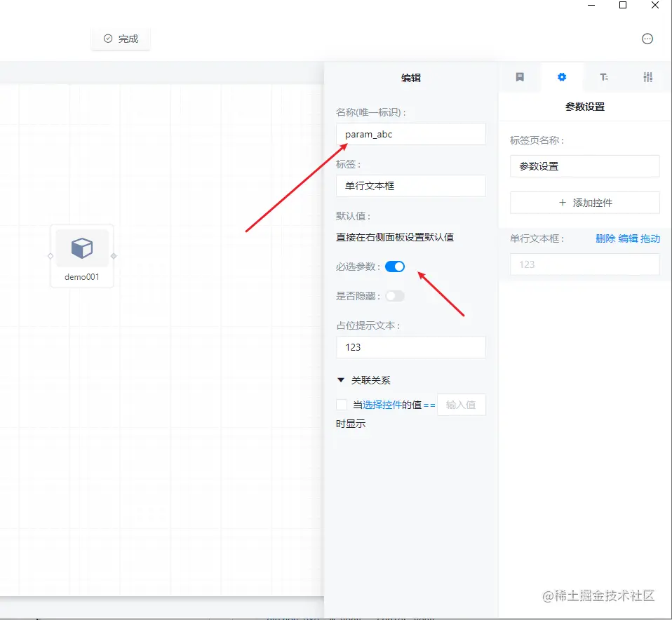Focus the 输入值 input field
The width and height of the screenshot is (672, 620).
(x=461, y=405)
